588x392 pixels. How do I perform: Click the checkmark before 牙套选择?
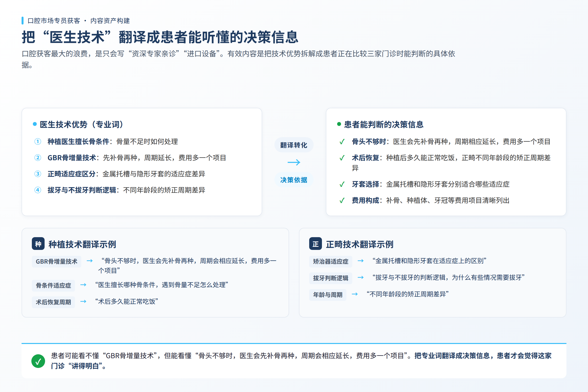tap(342, 184)
